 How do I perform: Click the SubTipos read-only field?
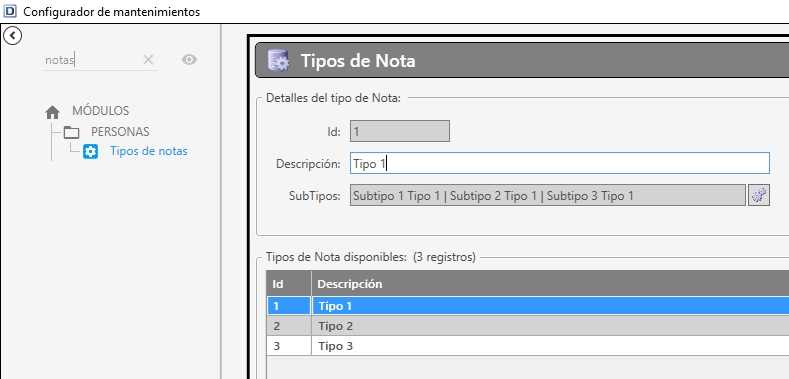(547, 195)
